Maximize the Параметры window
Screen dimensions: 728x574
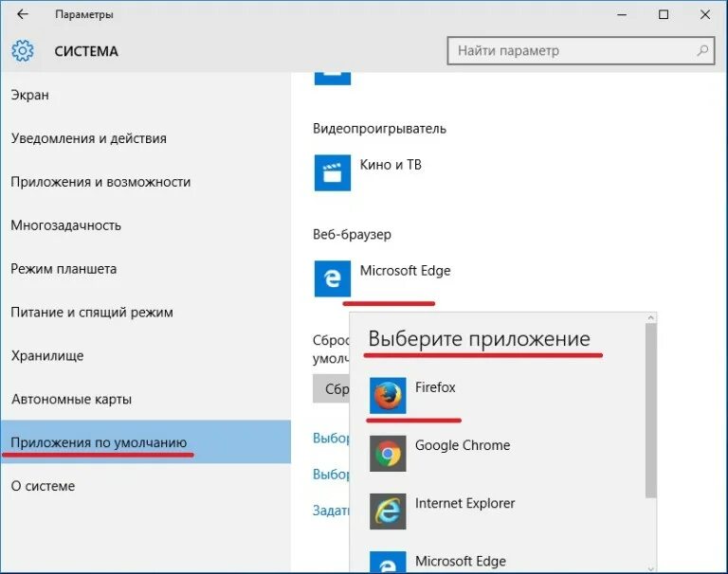click(x=664, y=15)
